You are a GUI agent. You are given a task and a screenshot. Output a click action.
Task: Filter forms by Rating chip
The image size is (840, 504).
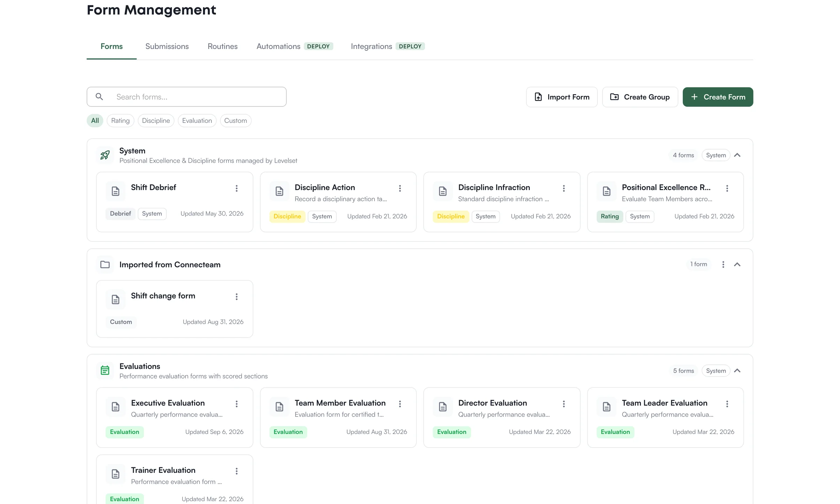coord(120,120)
